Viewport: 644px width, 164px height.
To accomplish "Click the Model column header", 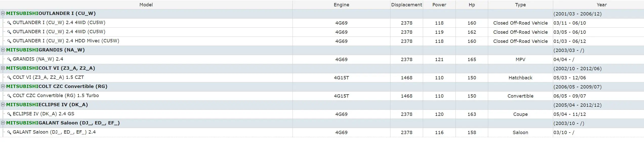I will coord(146,5).
